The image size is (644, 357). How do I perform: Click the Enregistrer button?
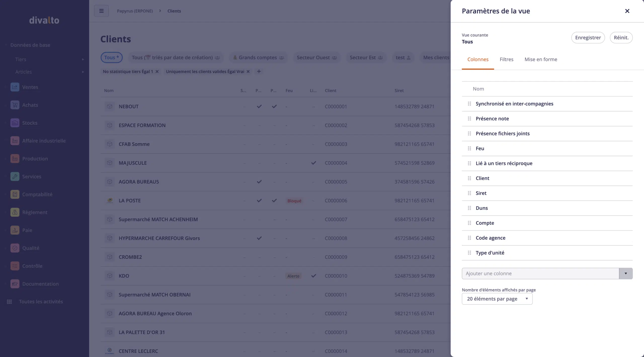(x=588, y=37)
